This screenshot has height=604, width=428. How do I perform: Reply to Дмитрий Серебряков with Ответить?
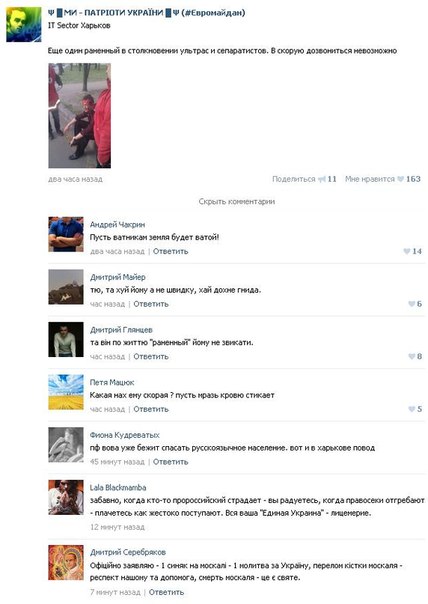pos(166,592)
